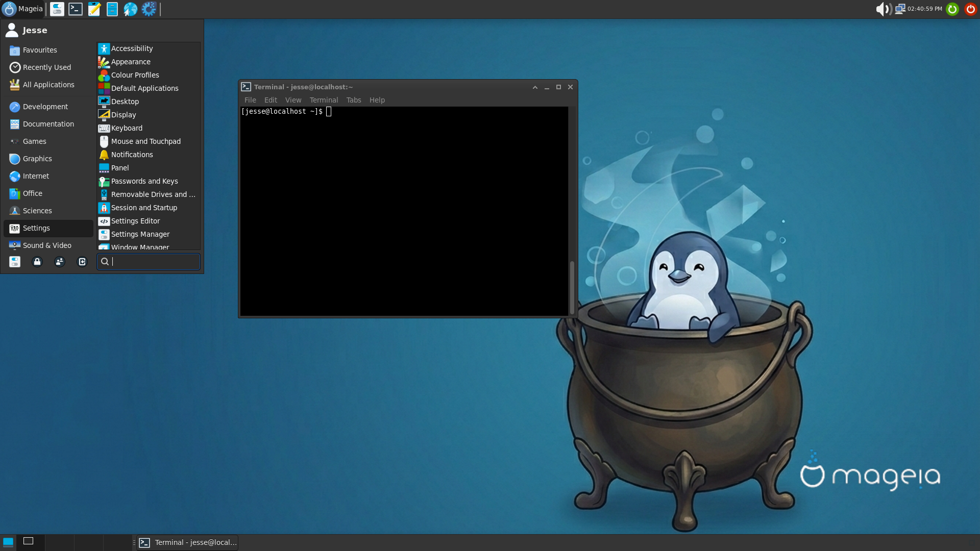Viewport: 980px width, 551px height.
Task: Click the red shutdown power icon
Action: (971, 9)
